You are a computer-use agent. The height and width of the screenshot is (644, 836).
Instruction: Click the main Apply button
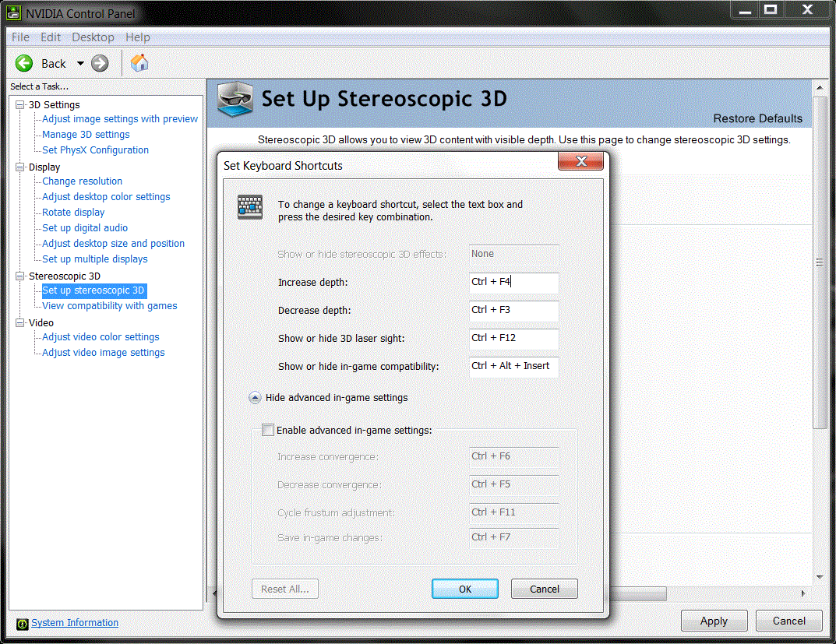click(x=714, y=621)
